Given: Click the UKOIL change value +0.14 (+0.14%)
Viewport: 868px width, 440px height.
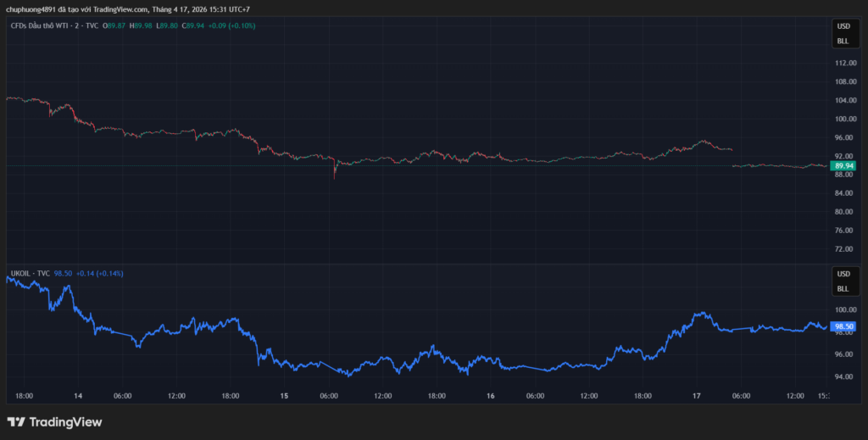Looking at the screenshot, I should [99, 274].
